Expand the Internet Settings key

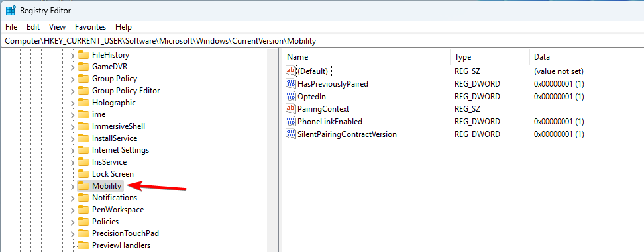[x=73, y=150]
